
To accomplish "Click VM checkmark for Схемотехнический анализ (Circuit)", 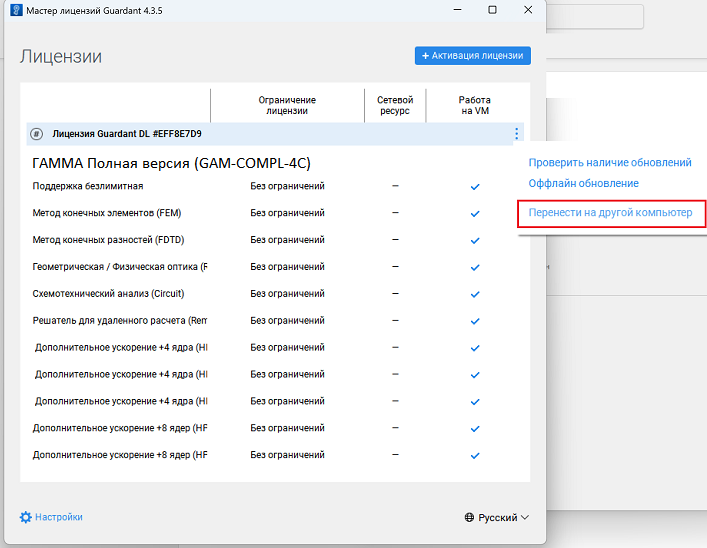I will (x=475, y=295).
